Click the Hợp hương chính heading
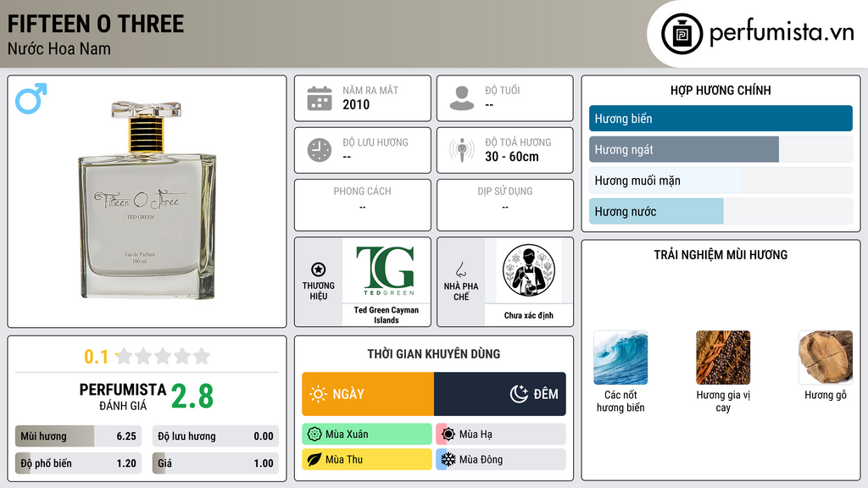This screenshot has height=488, width=868. click(x=721, y=90)
